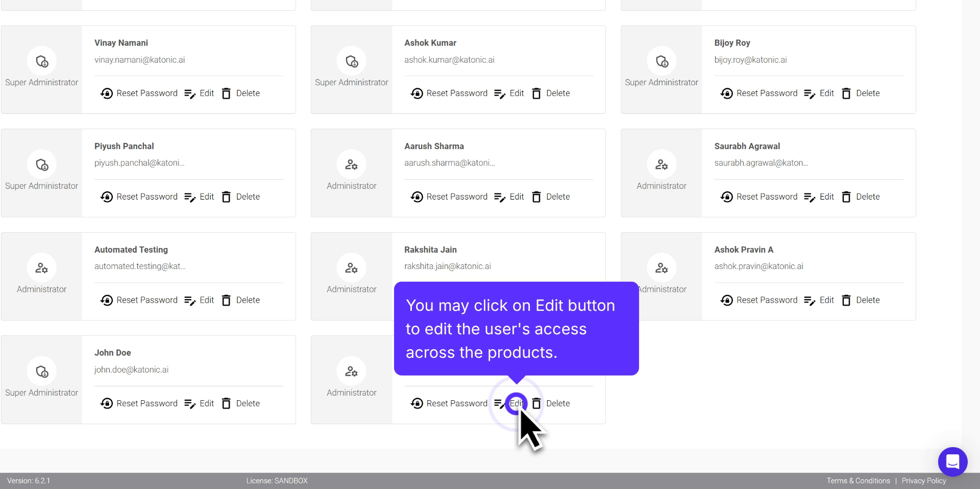This screenshot has width=980, height=489.
Task: Click the Delete trash icon for Ashok Kumar
Action: tap(536, 93)
